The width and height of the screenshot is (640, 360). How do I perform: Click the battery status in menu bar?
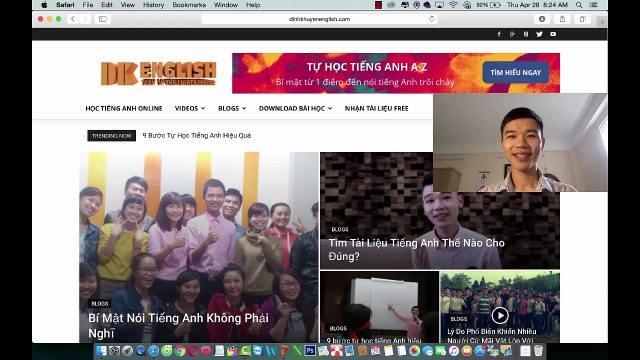pyautogui.click(x=488, y=5)
